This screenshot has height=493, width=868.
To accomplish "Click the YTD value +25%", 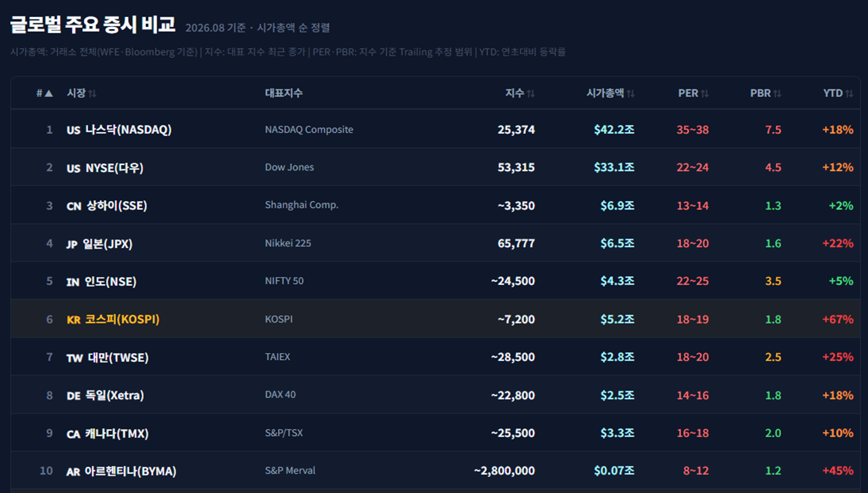I will point(838,357).
